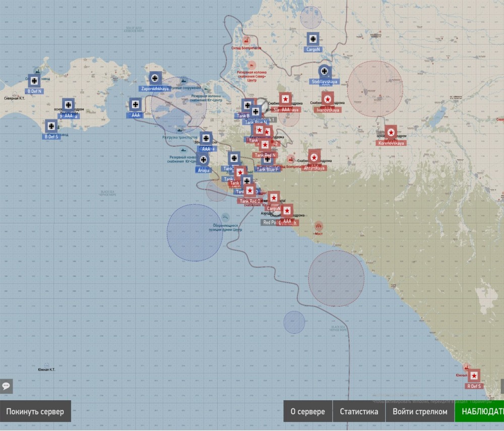
Task: Select the Tank Blue N cross icon
Action: (256, 111)
